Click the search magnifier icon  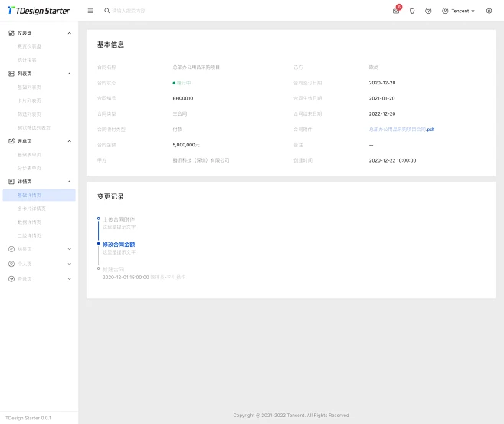[107, 11]
